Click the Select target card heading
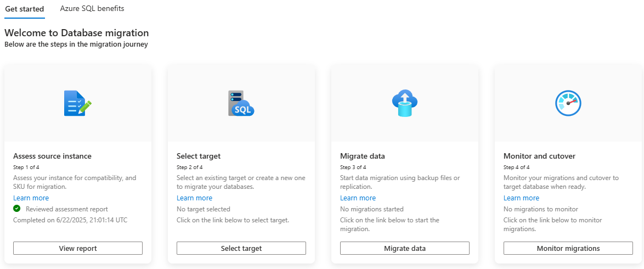 [199, 156]
